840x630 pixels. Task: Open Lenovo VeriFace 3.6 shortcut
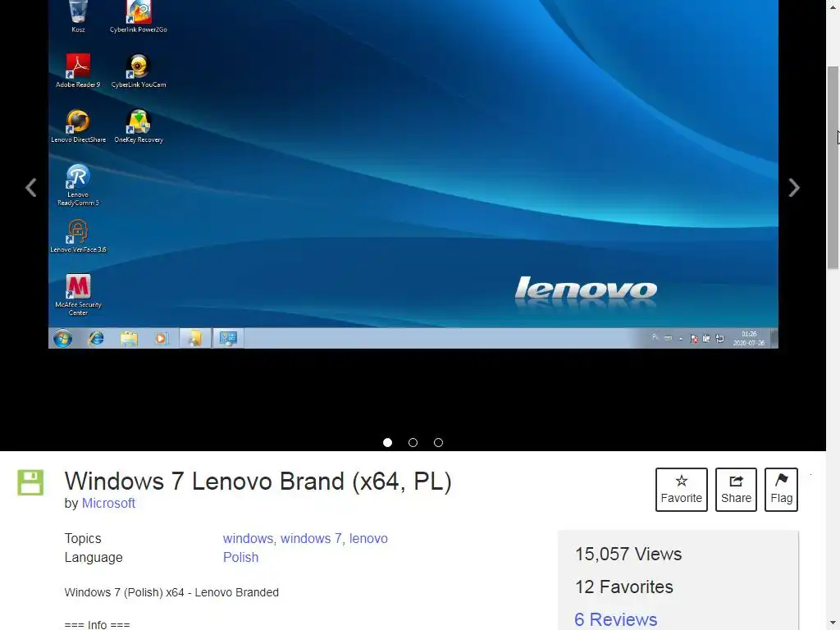pos(78,235)
